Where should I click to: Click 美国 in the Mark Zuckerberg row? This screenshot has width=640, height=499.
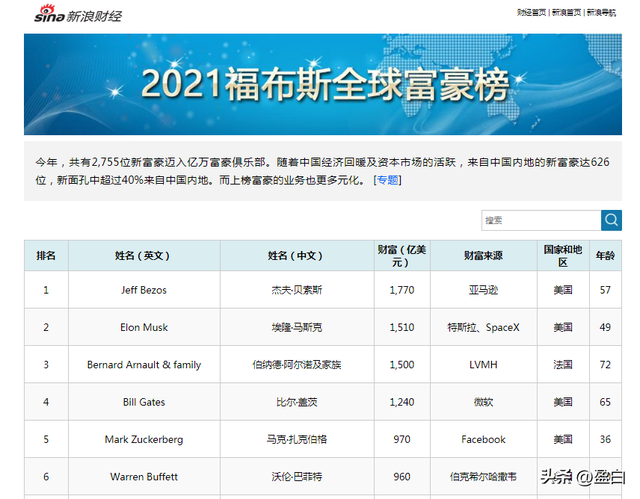tap(563, 439)
